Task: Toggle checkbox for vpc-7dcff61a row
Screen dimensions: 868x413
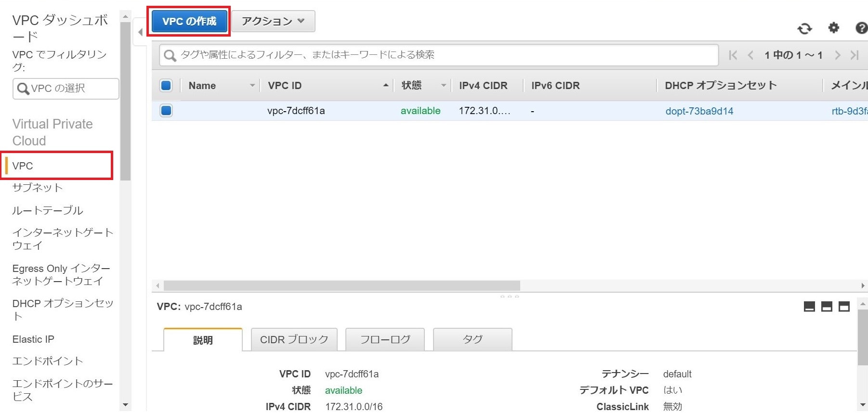Action: [166, 111]
